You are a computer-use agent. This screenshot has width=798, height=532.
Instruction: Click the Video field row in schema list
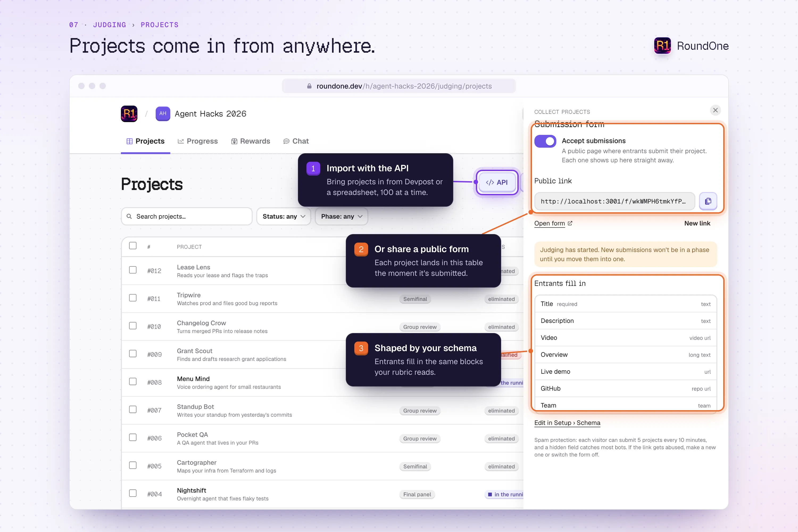(626, 338)
